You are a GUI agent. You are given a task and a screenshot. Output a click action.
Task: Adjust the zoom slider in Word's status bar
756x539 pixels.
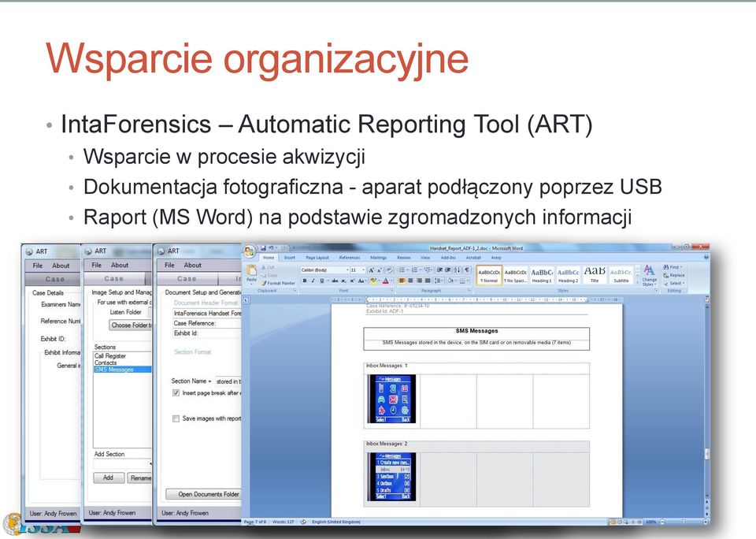pos(684,522)
